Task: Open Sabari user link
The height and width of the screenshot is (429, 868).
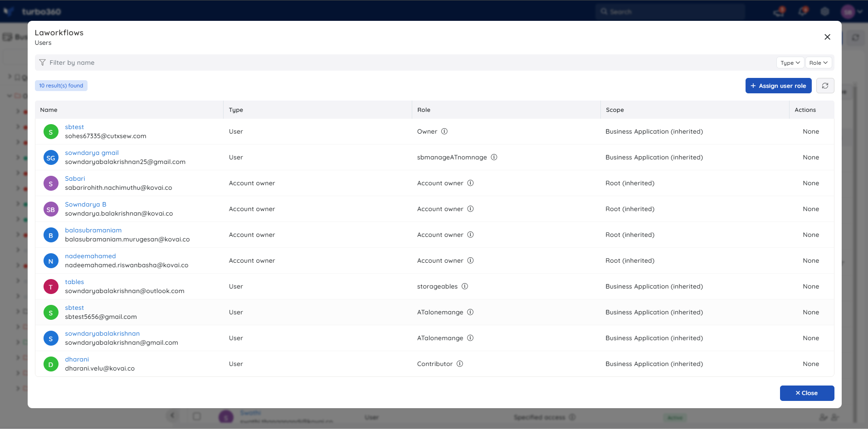Action: coord(75,178)
